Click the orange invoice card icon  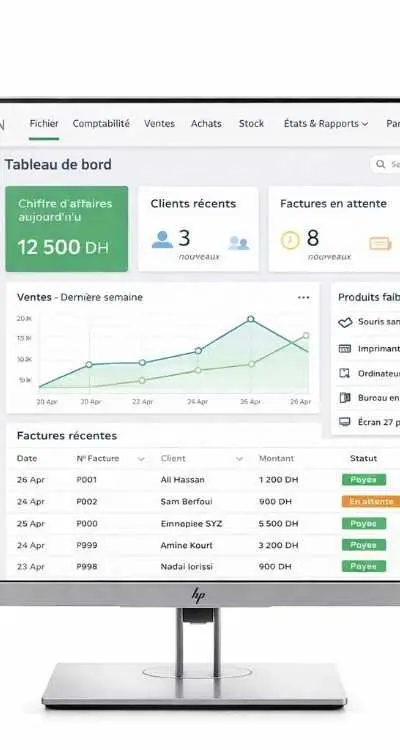click(380, 244)
